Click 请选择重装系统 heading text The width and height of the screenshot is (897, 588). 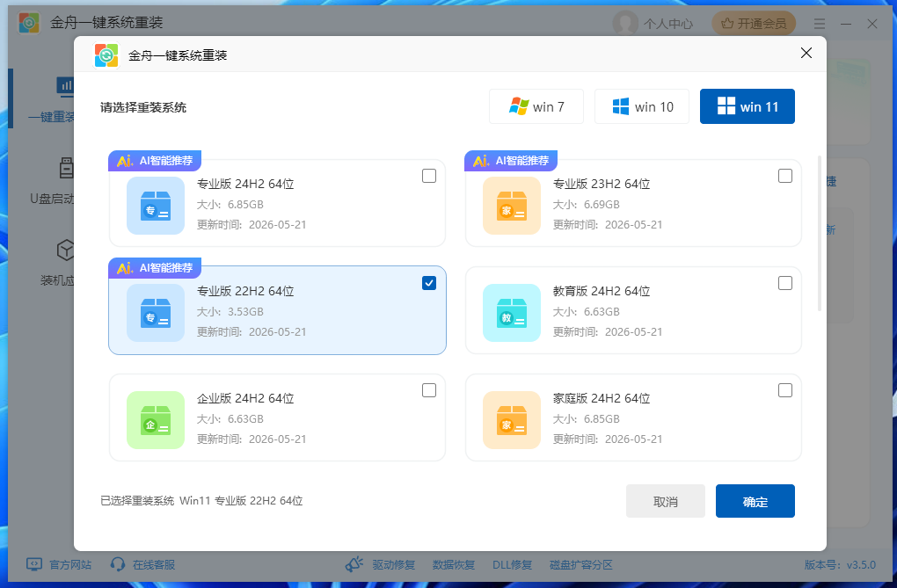(x=143, y=107)
